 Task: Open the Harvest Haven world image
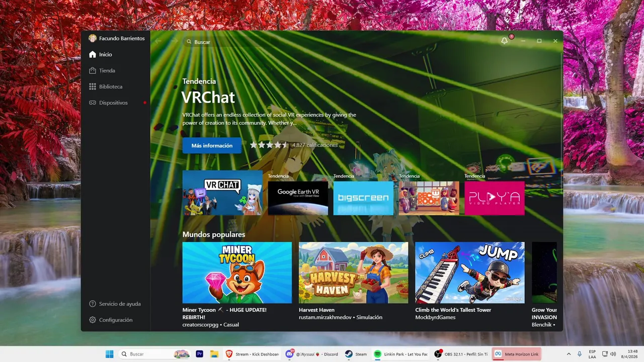point(353,273)
